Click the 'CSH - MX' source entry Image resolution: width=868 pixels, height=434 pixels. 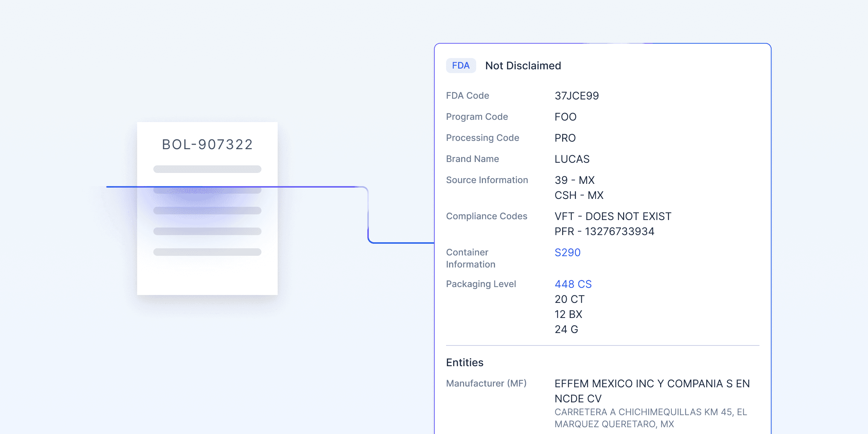click(579, 195)
